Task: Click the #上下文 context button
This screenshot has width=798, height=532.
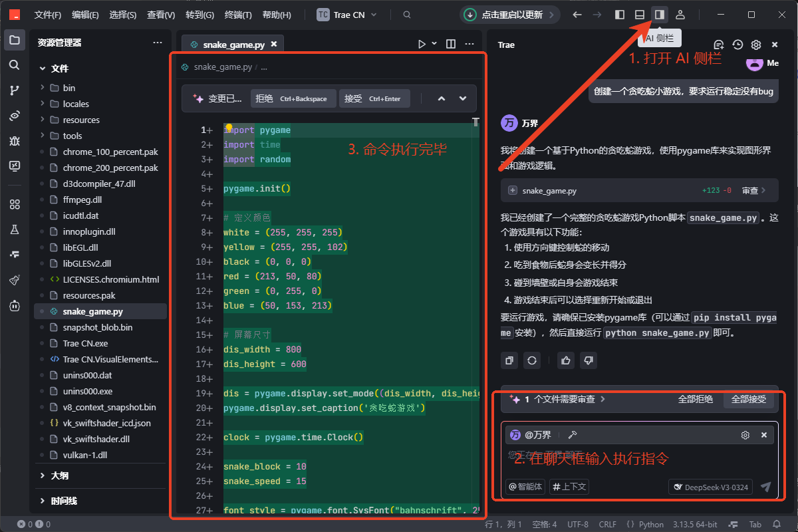Action: tap(569, 487)
